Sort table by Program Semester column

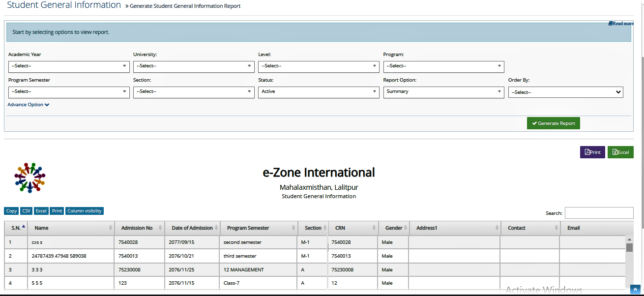(259, 228)
